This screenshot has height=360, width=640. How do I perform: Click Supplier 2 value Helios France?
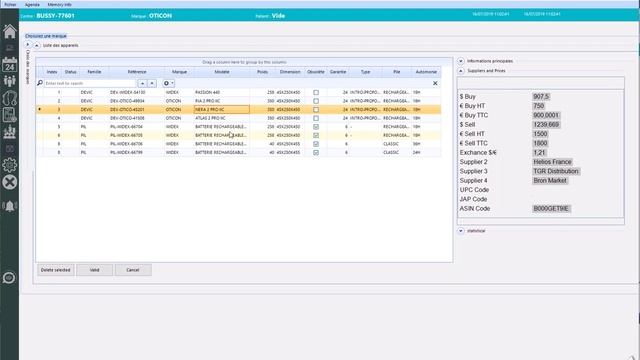[552, 162]
